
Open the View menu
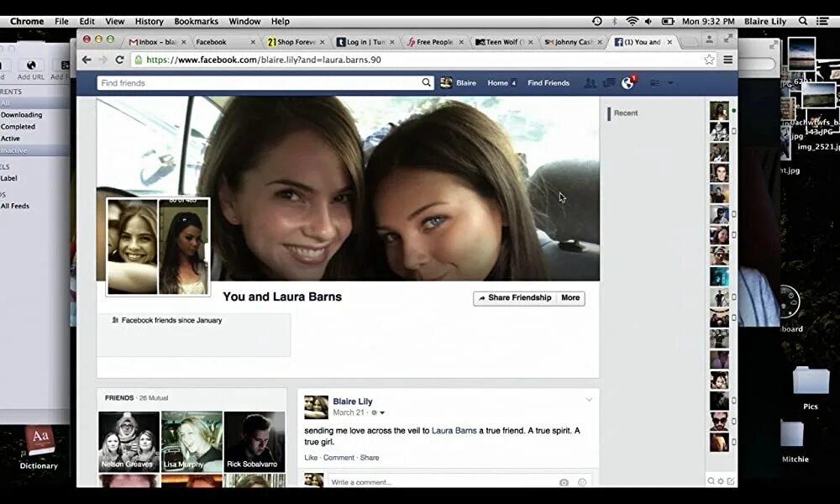pyautogui.click(x=114, y=22)
